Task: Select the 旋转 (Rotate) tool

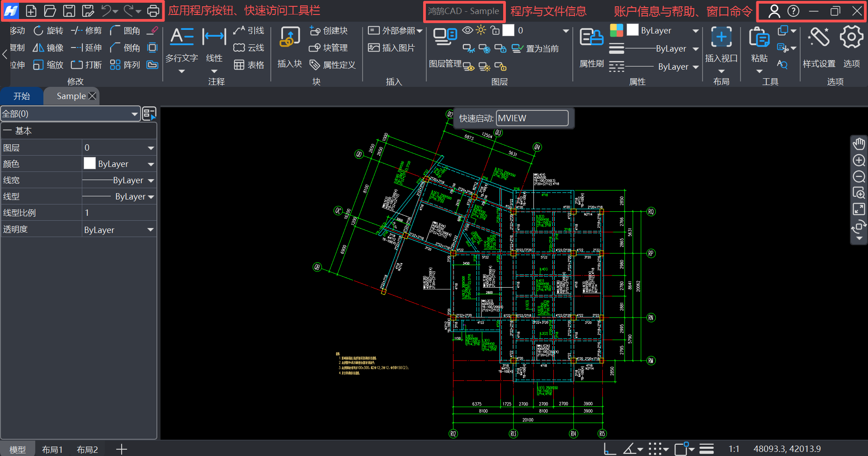Action: pyautogui.click(x=48, y=30)
